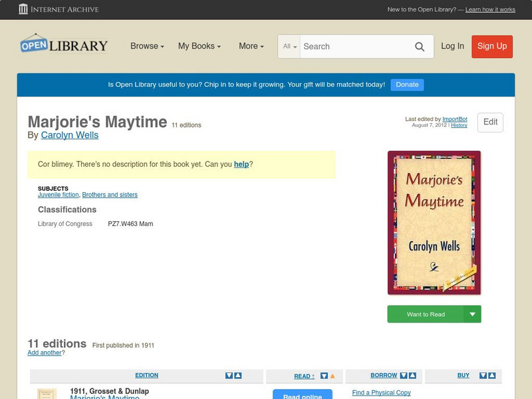The width and height of the screenshot is (532, 399).
Task: Click the Sign Up button
Action: 492,47
